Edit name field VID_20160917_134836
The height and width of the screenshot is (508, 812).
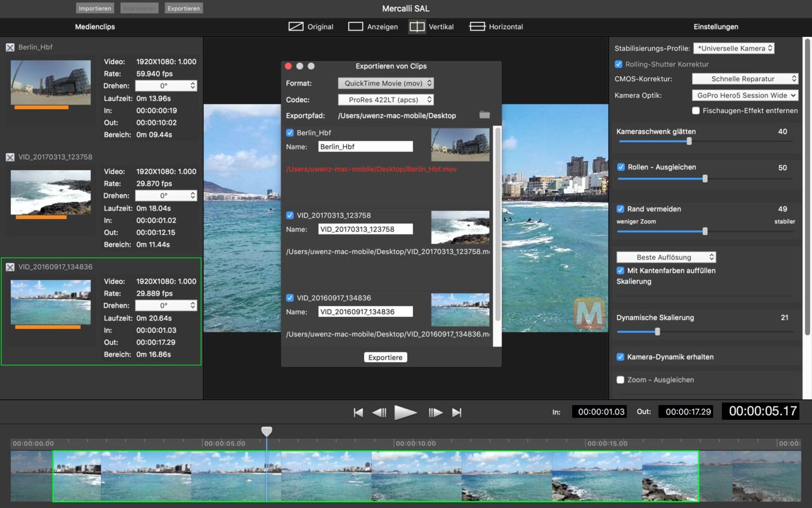[365, 312]
